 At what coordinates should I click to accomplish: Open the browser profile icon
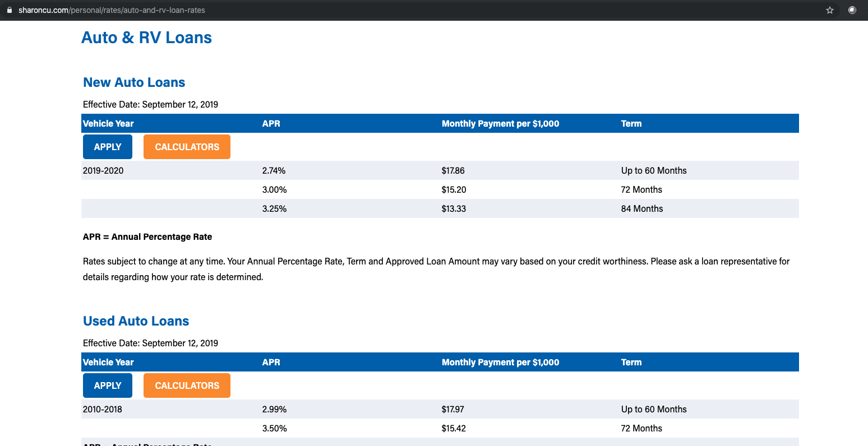(x=852, y=10)
